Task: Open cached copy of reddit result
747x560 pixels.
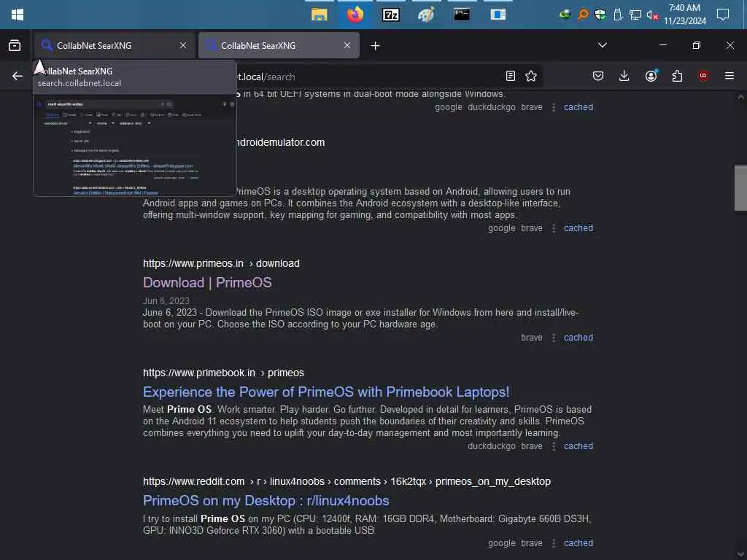Action: 578,543
